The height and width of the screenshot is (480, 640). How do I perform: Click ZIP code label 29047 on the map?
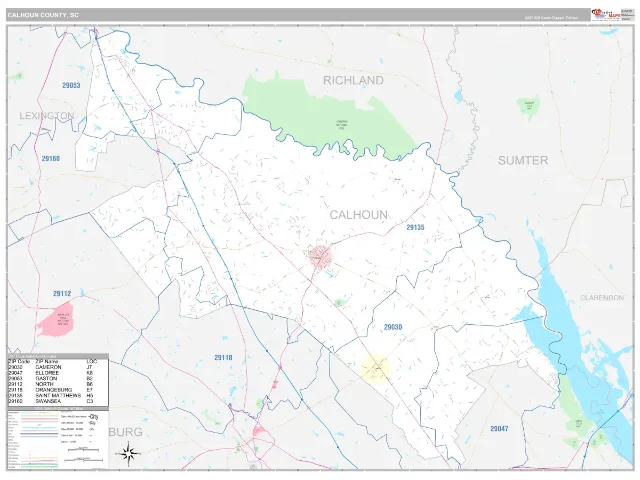[499, 429]
